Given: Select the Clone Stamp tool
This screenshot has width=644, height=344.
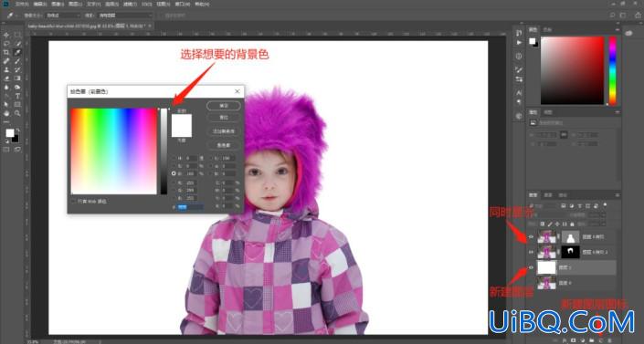Looking at the screenshot, I should click(6, 69).
